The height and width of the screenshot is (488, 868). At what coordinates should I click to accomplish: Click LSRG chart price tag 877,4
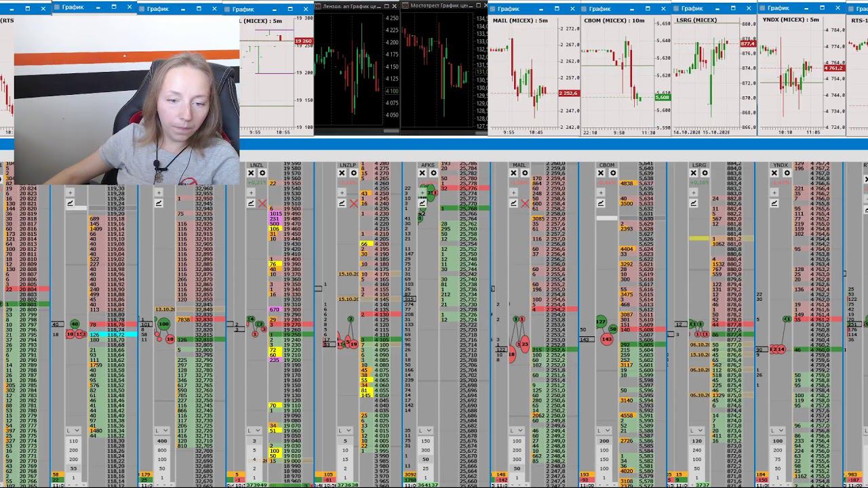tap(747, 43)
